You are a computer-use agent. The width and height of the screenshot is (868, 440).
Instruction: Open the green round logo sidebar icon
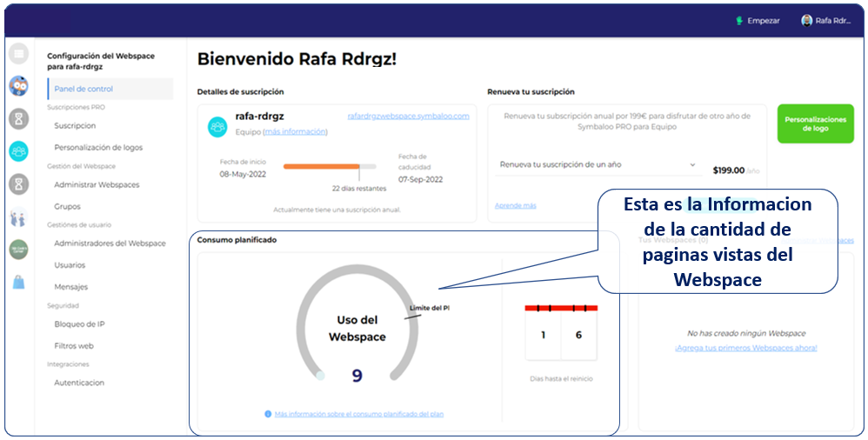19,249
